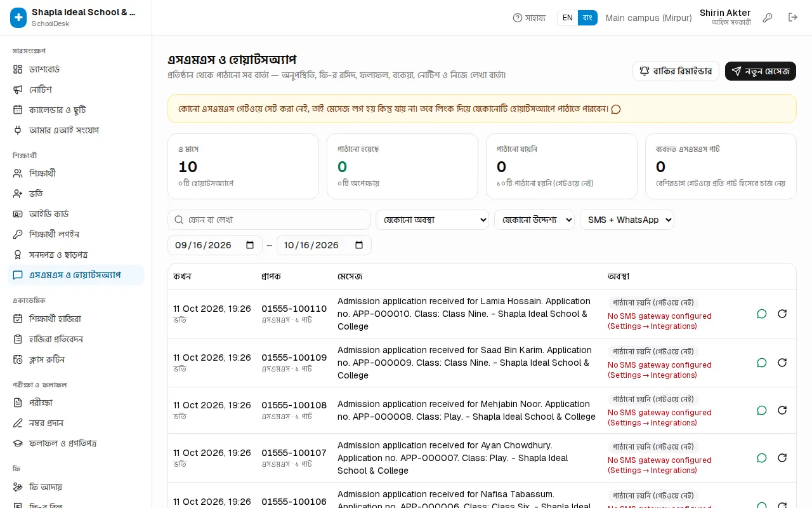Open the calendar picker for the 09/16/2026 date
Screen dimensions: 812x508
250,245
